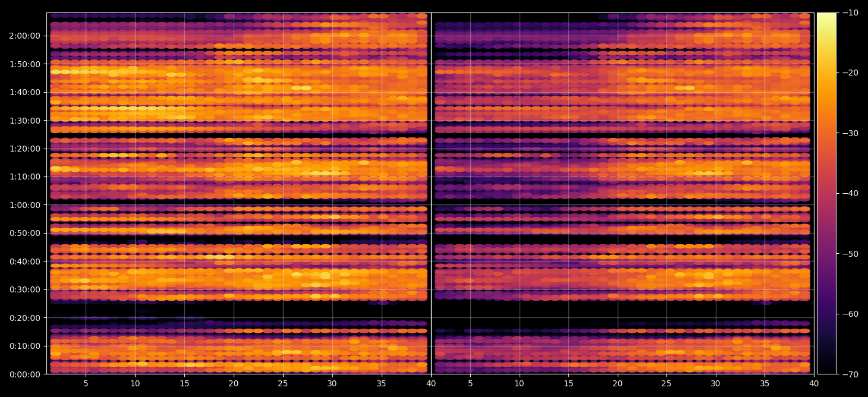Click the 0:00:00 y-axis tick label
Screen dimensions: 868x397
click(24, 374)
